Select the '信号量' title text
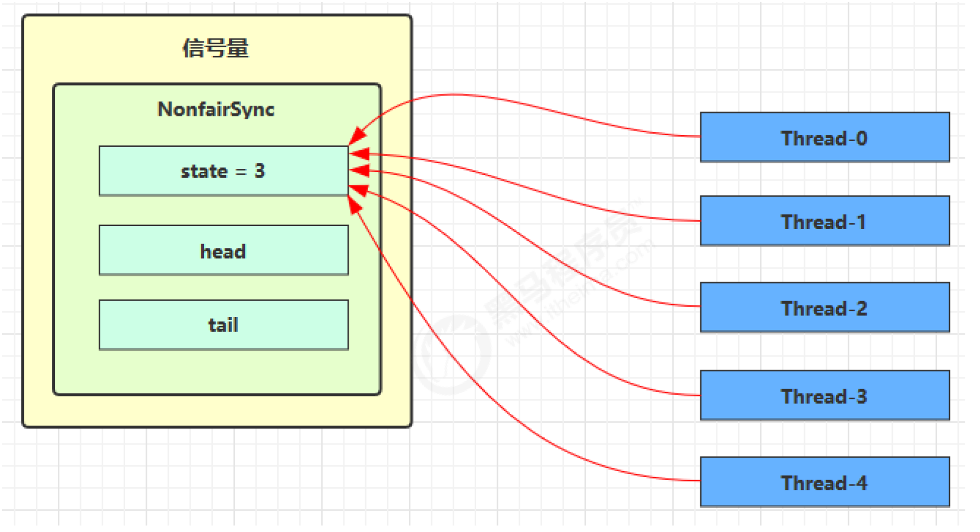 click(215, 48)
